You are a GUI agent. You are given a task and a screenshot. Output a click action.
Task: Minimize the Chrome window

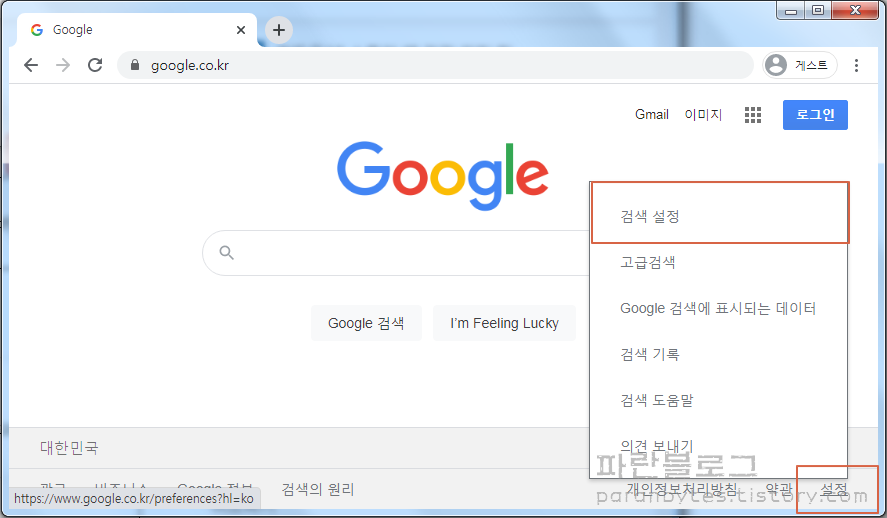[x=791, y=11]
